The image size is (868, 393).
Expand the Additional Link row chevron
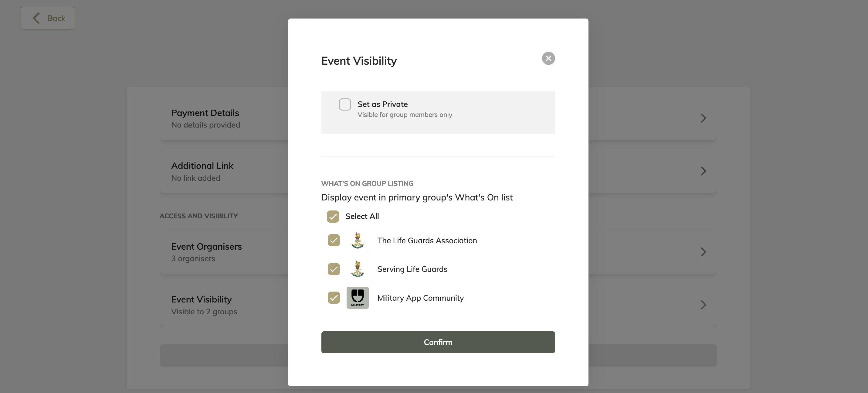703,171
